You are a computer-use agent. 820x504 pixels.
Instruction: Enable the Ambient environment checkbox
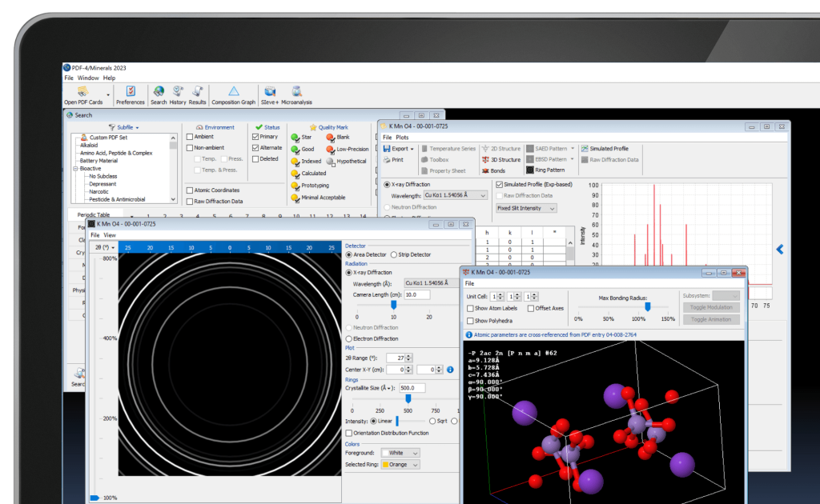click(189, 137)
